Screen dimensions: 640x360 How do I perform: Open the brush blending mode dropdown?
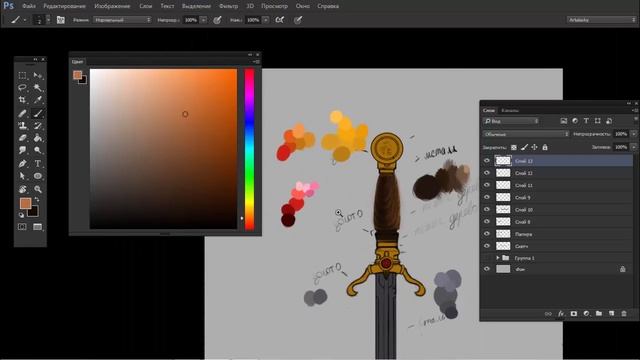point(122,20)
